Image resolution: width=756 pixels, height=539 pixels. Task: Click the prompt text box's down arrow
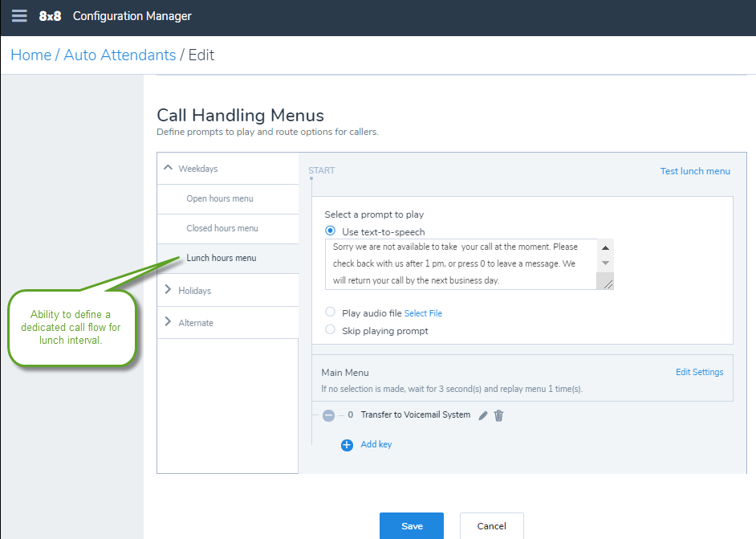pyautogui.click(x=605, y=263)
